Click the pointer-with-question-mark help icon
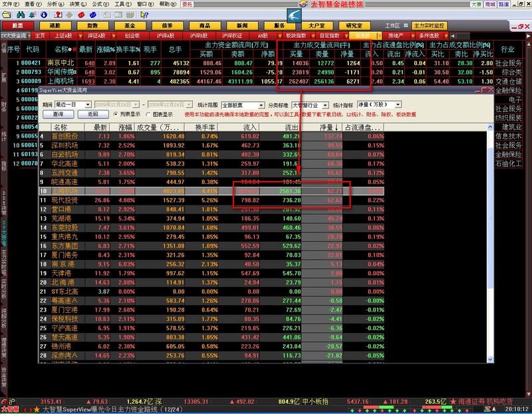This screenshot has height=414, width=532. [x=144, y=15]
